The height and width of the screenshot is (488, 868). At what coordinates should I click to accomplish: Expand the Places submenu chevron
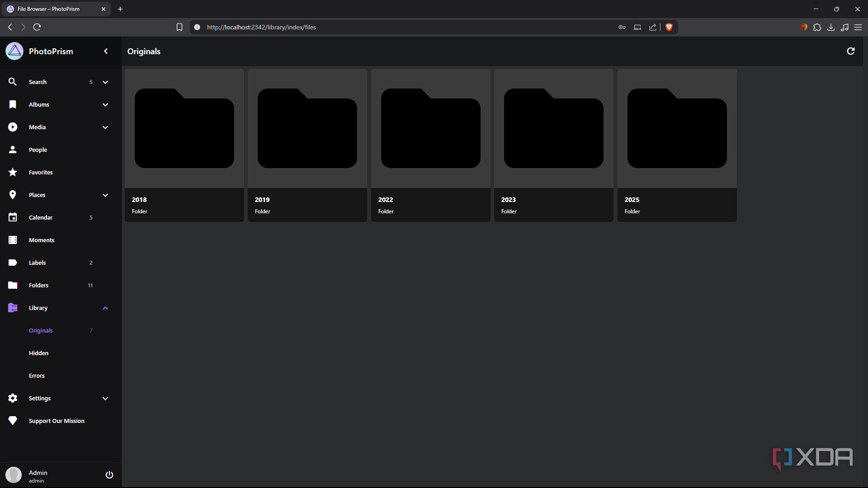coord(105,195)
